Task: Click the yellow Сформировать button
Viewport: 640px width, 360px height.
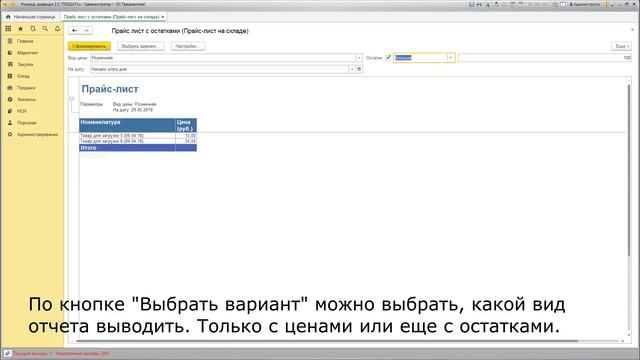Action: click(89, 46)
